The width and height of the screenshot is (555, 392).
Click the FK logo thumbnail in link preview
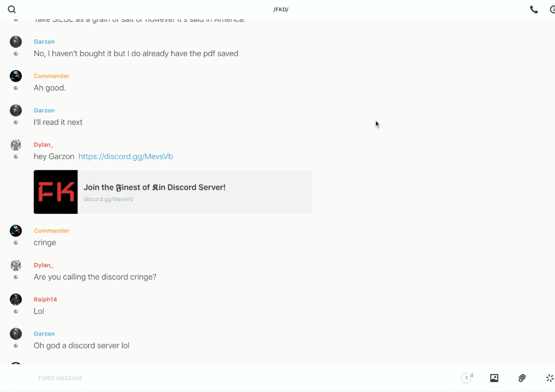point(55,192)
